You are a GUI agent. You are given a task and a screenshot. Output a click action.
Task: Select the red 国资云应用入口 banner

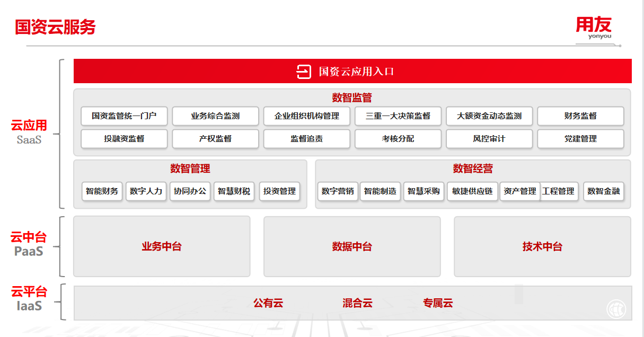click(352, 71)
